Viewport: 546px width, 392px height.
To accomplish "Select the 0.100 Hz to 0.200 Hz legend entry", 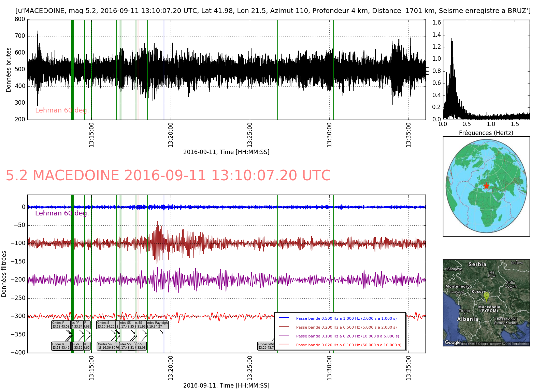I will pos(347,336).
